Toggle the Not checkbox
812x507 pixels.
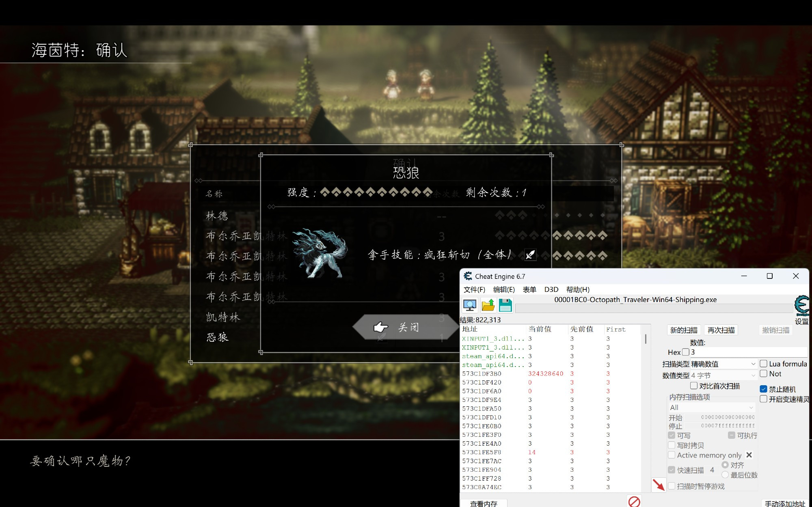[x=763, y=374]
